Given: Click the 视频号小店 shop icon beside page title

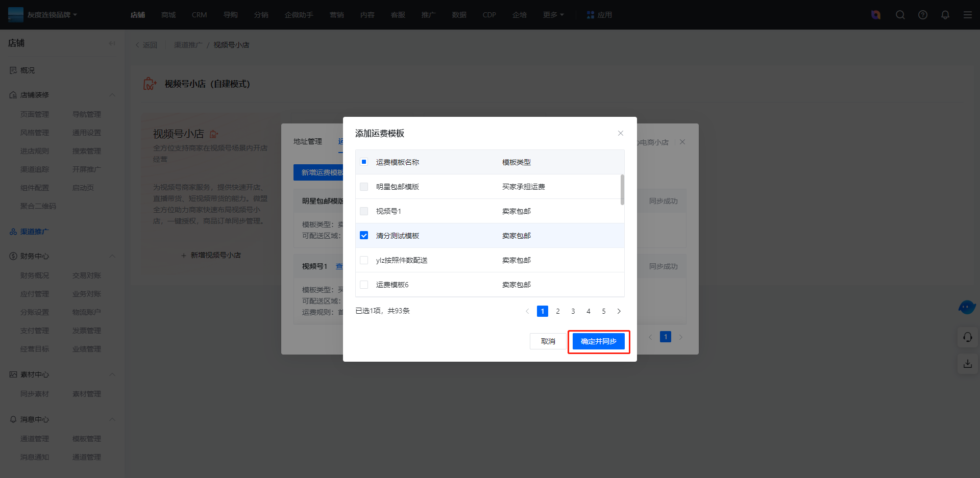Looking at the screenshot, I should click(150, 84).
